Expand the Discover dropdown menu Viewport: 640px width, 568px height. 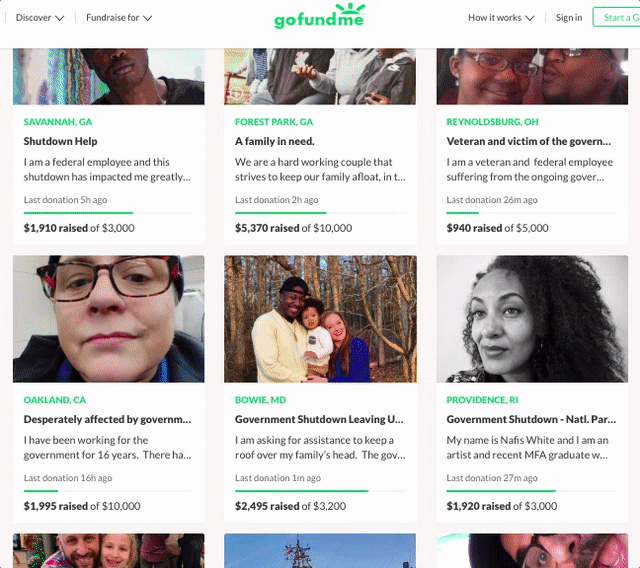40,18
